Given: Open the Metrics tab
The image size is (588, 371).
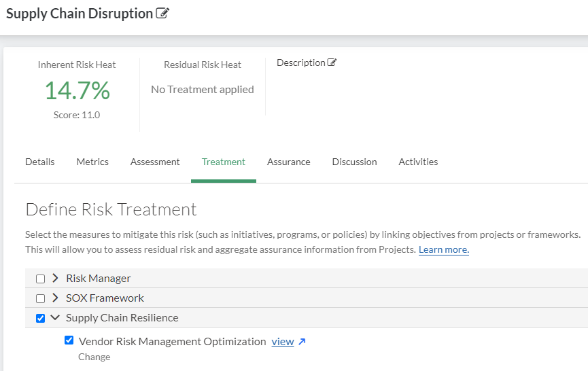Looking at the screenshot, I should (92, 162).
